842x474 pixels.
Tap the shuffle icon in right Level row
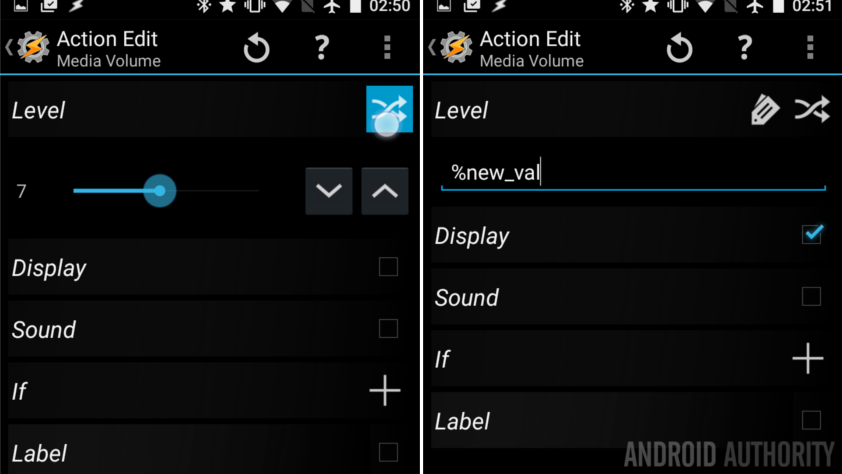812,110
